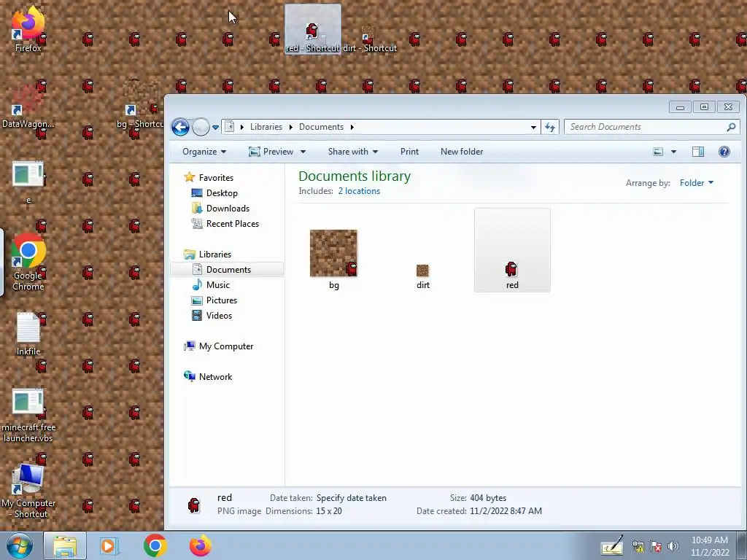Click the Show desktop strip at taskbar end
The width and height of the screenshot is (747, 560).
(x=742, y=546)
